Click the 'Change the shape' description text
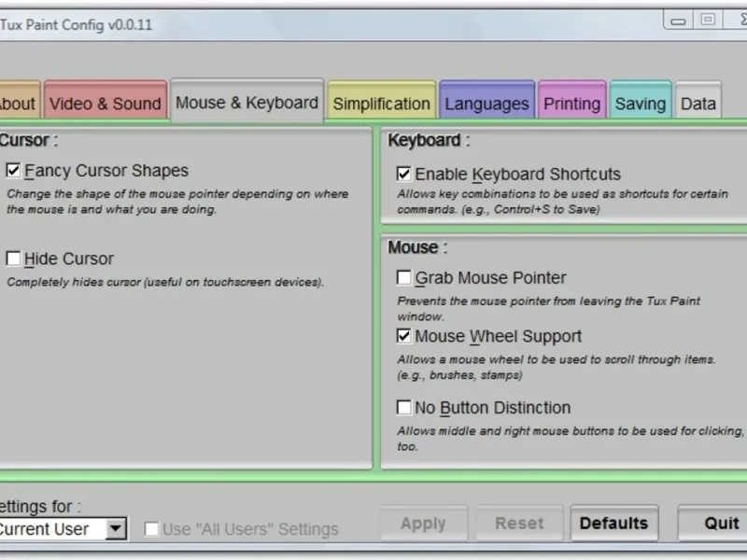The image size is (747, 560). (177, 202)
